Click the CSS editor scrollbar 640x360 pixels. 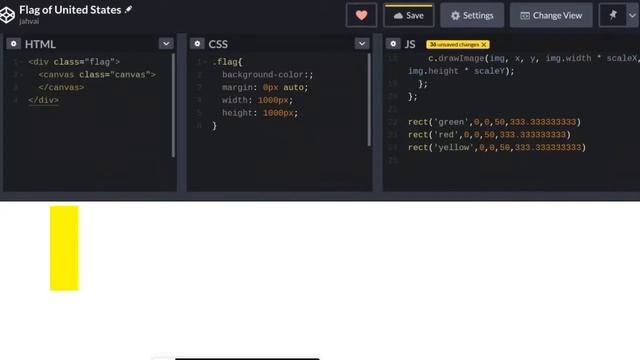pos(369,100)
